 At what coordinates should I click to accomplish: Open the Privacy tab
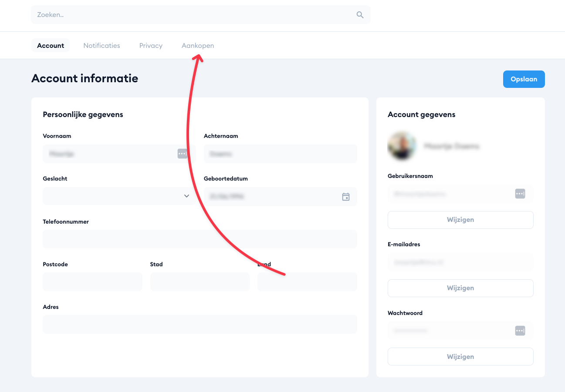tap(151, 46)
